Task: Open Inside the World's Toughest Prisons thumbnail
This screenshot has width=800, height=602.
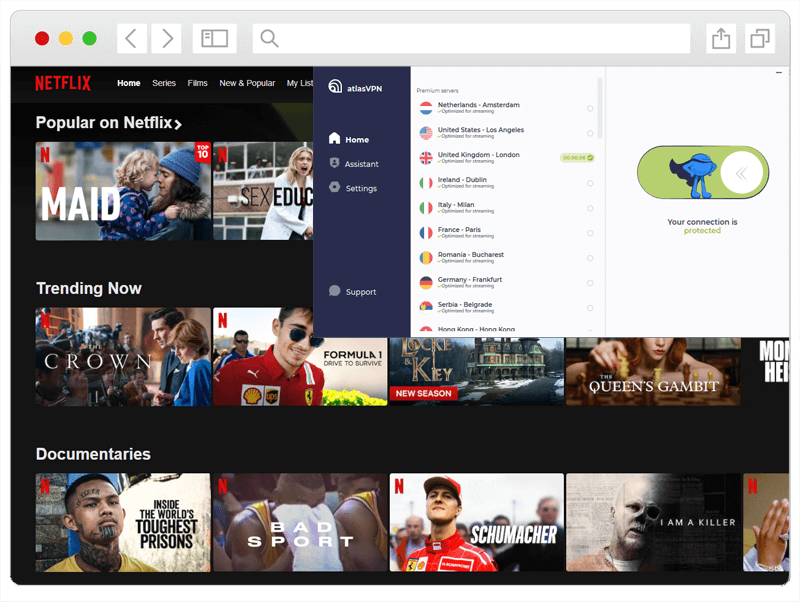Action: pos(123,522)
